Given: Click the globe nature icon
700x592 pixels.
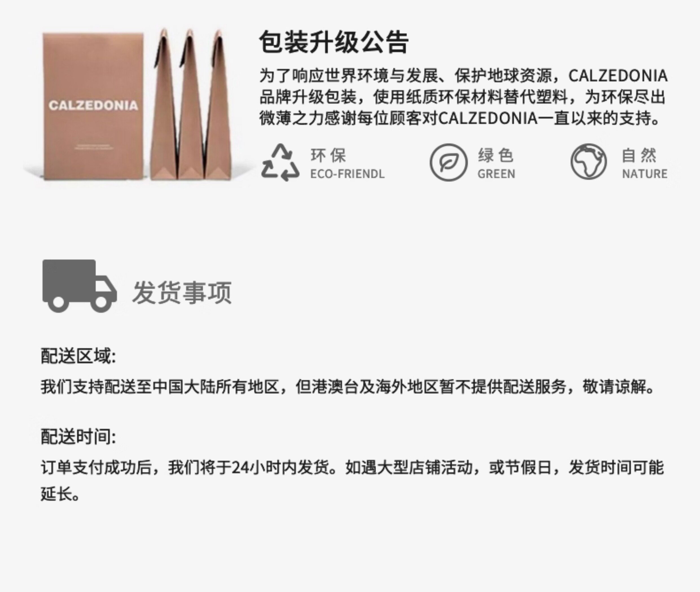Looking at the screenshot, I should point(589,162).
